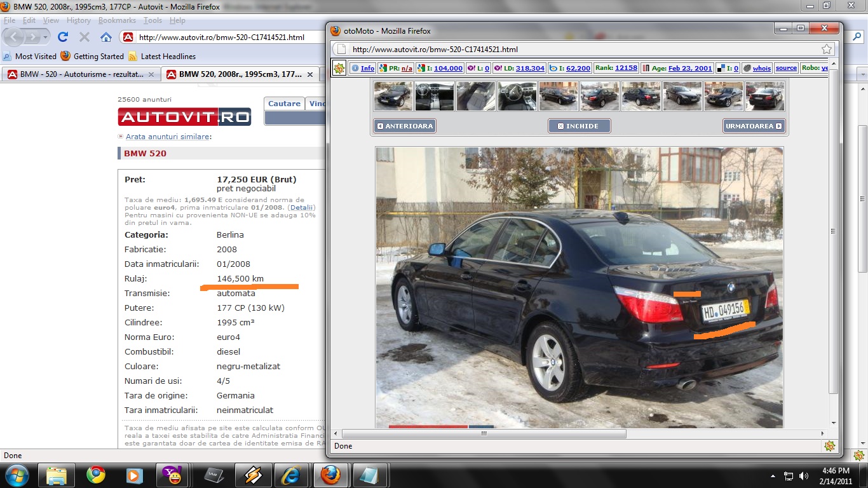Viewport: 868px width, 488px height.
Task: Click the Home icon in Firefox toolbar
Action: coord(106,37)
